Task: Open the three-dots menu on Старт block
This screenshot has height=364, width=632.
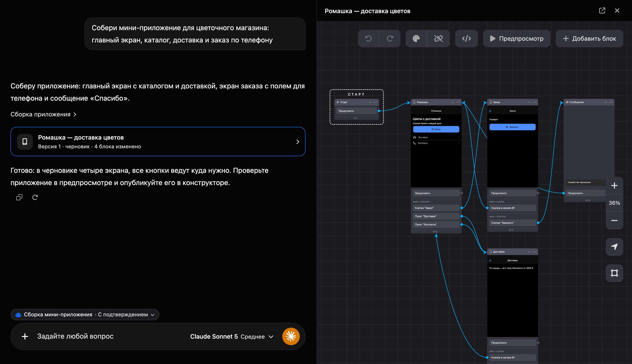Action: [375, 102]
